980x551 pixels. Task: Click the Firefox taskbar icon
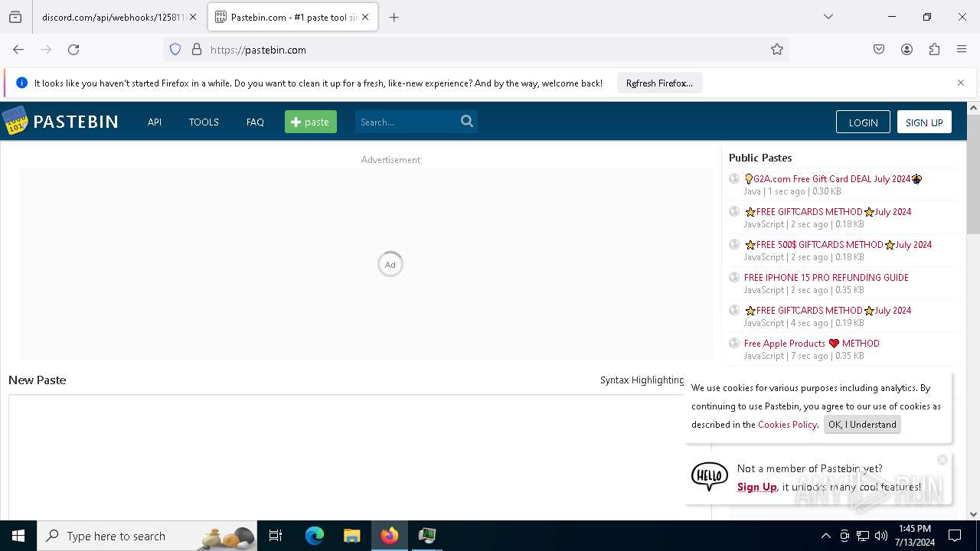(x=390, y=536)
